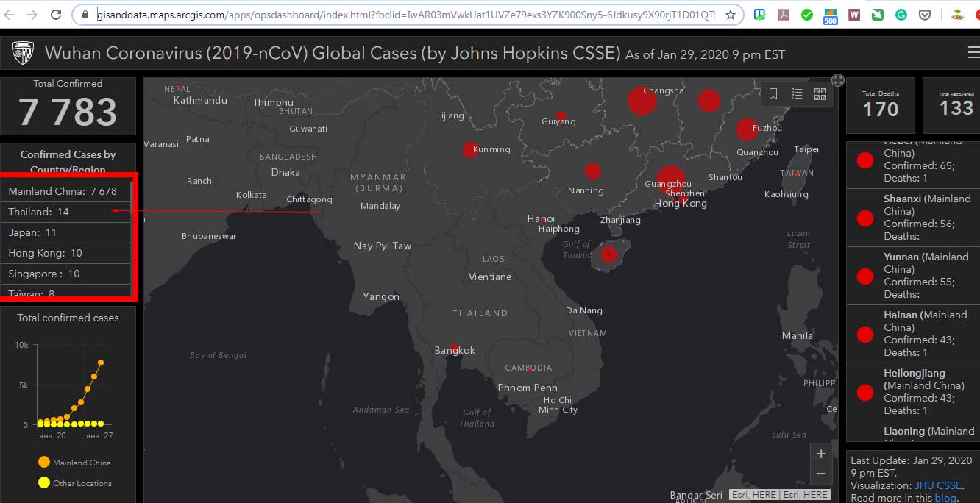980x503 pixels.
Task: Click the Total Confirmed 7 783 figure
Action: 68,112
